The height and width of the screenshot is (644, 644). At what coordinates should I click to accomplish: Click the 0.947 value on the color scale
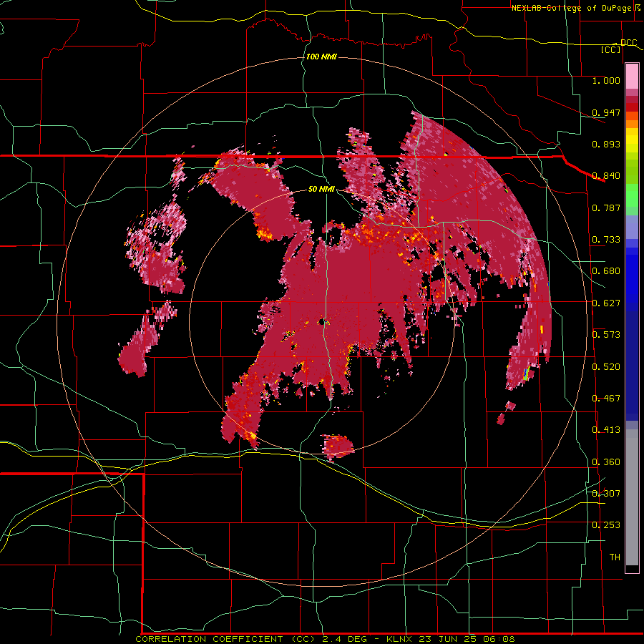pos(606,112)
